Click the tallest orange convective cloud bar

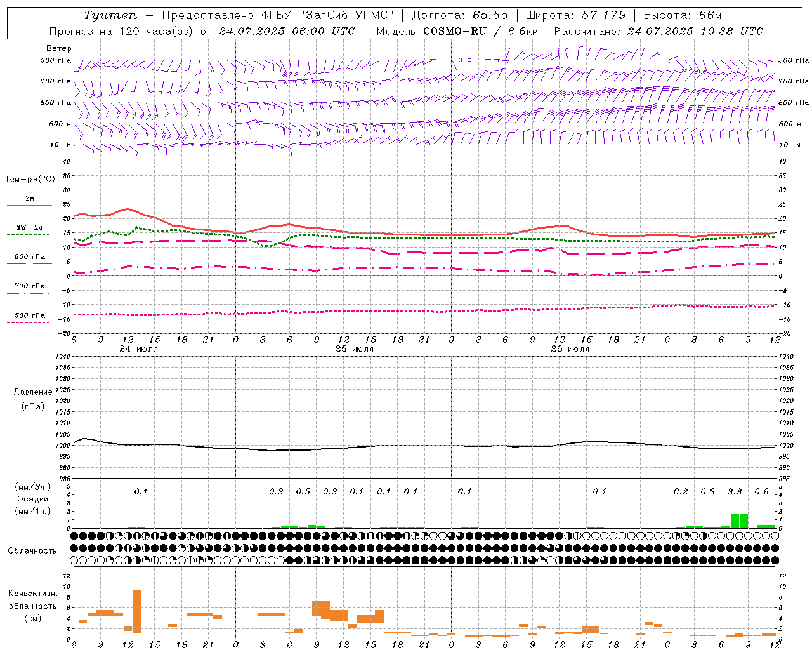tap(136, 612)
